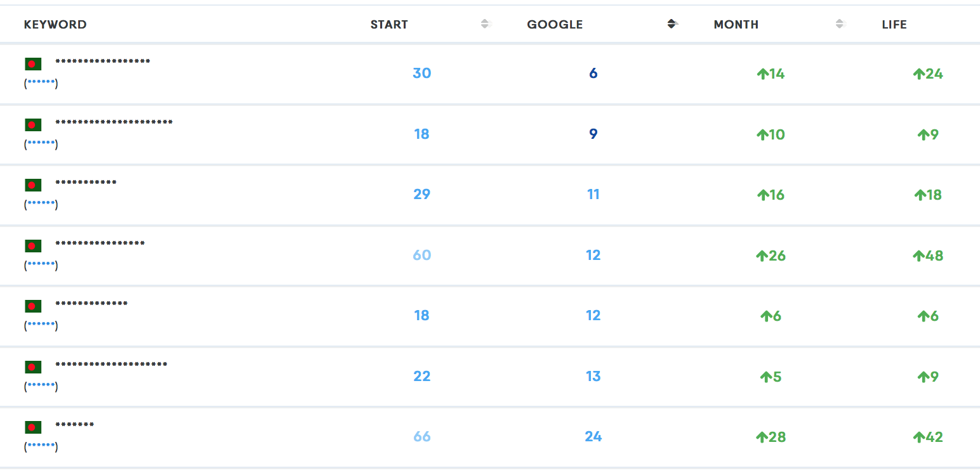This screenshot has width=980, height=473.
Task: Click the green up arrow beside month change 26
Action: coord(762,256)
